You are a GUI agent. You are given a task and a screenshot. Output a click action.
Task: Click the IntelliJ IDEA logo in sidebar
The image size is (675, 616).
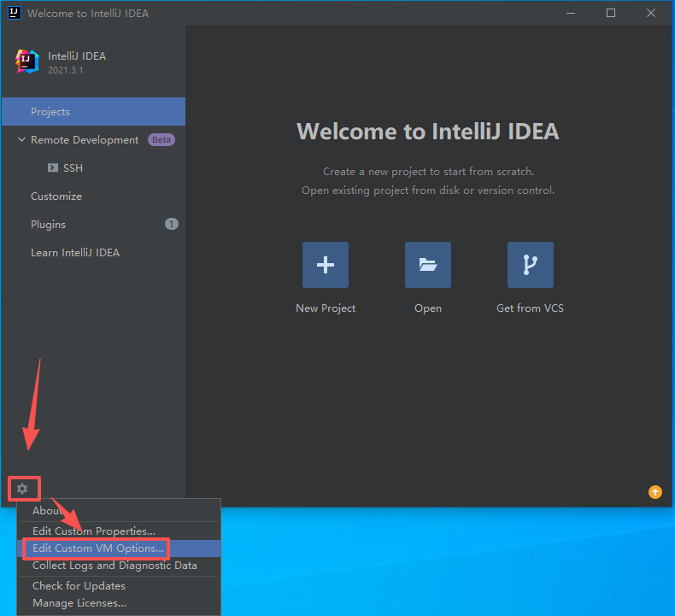[27, 62]
